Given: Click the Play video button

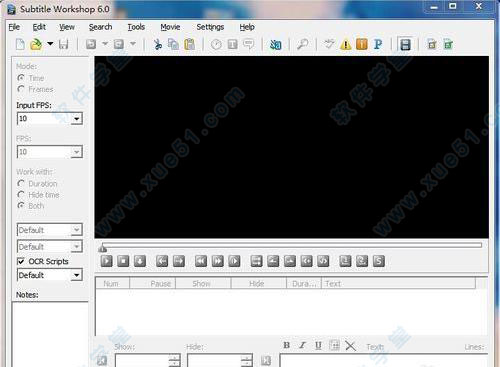Looking at the screenshot, I should [x=107, y=261].
